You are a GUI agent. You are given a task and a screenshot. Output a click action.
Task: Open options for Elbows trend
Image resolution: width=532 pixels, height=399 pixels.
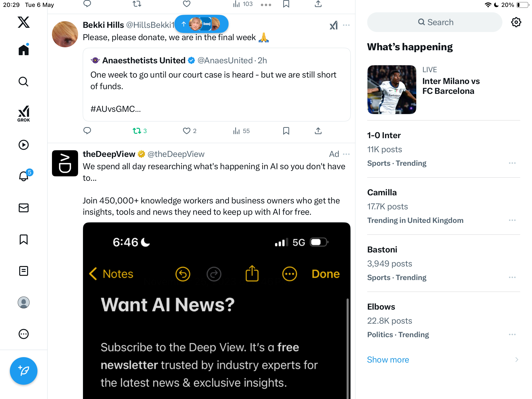tap(512, 334)
